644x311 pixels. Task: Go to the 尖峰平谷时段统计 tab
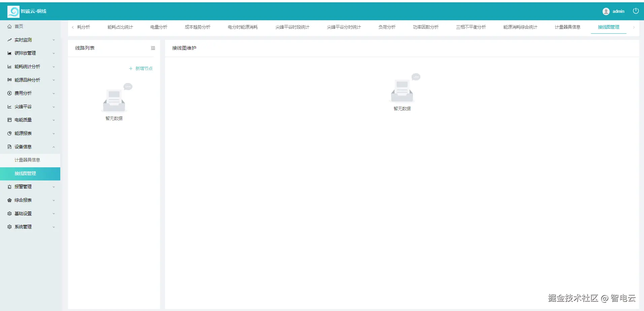(x=292, y=27)
